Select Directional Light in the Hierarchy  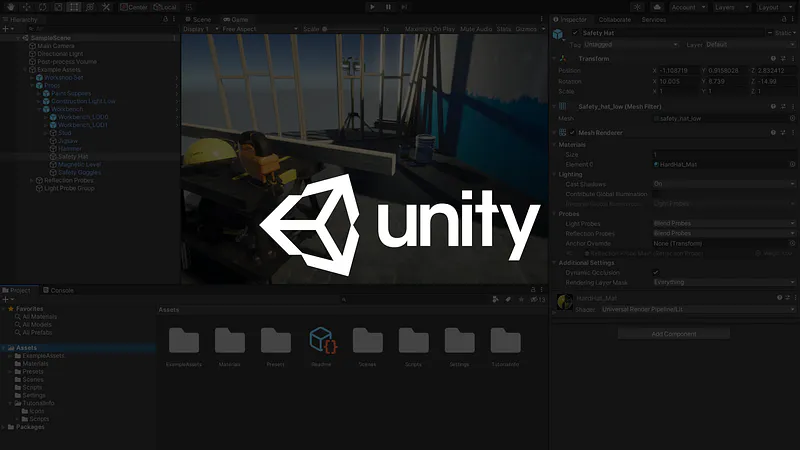(x=60, y=54)
